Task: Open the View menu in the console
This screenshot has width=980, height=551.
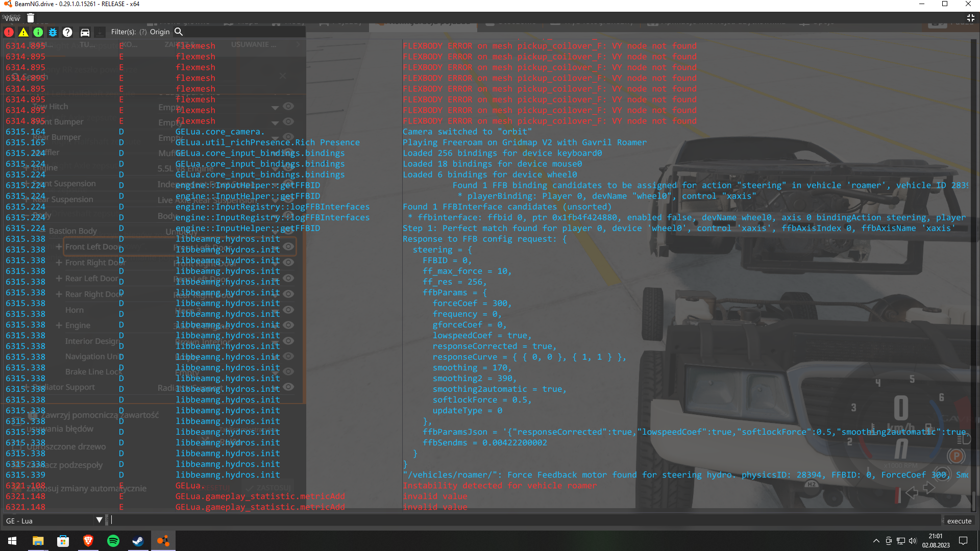Action: tap(12, 18)
